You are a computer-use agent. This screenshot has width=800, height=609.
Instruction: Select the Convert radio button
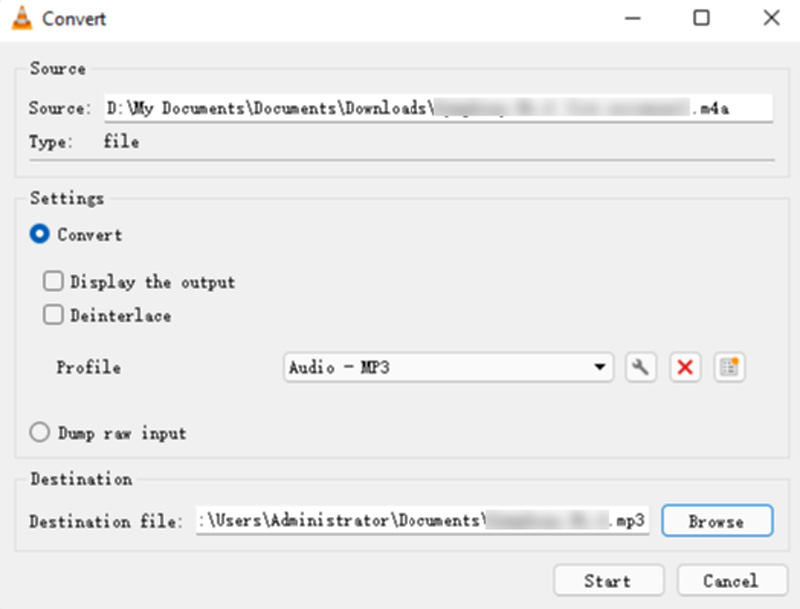[40, 235]
